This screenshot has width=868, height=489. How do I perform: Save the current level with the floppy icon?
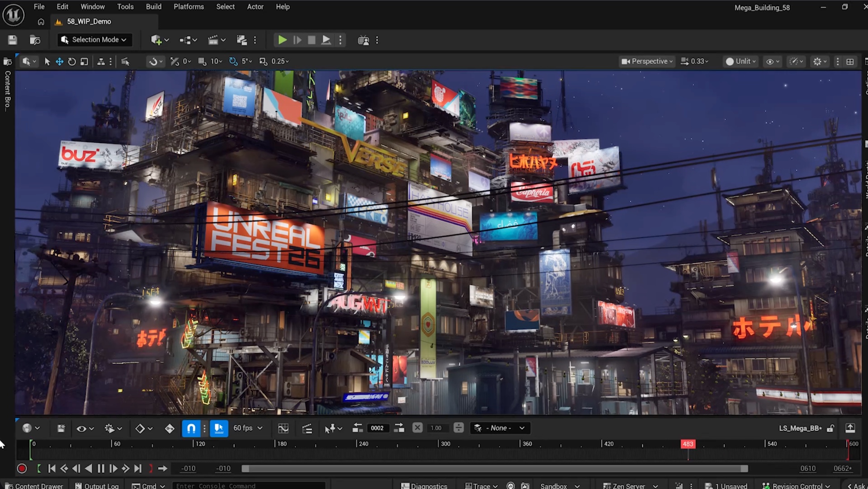pos(13,40)
